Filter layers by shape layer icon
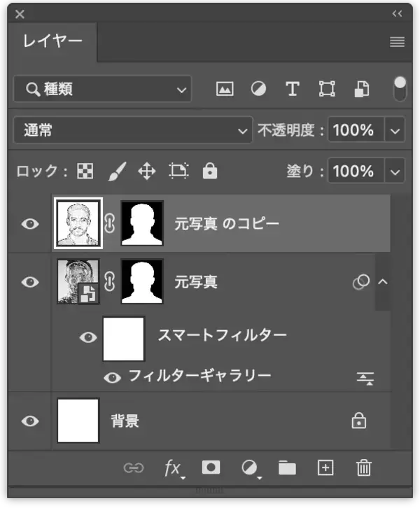420x508 pixels. point(327,89)
